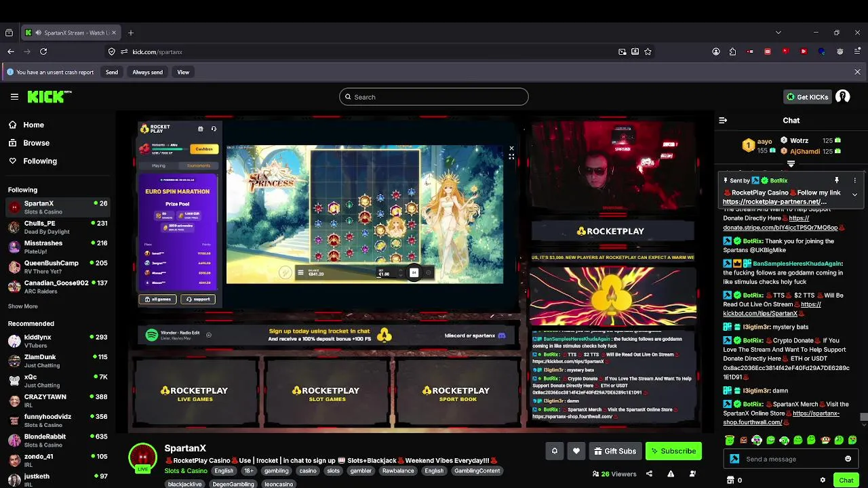Open Chulls_PE channel

click(x=58, y=227)
